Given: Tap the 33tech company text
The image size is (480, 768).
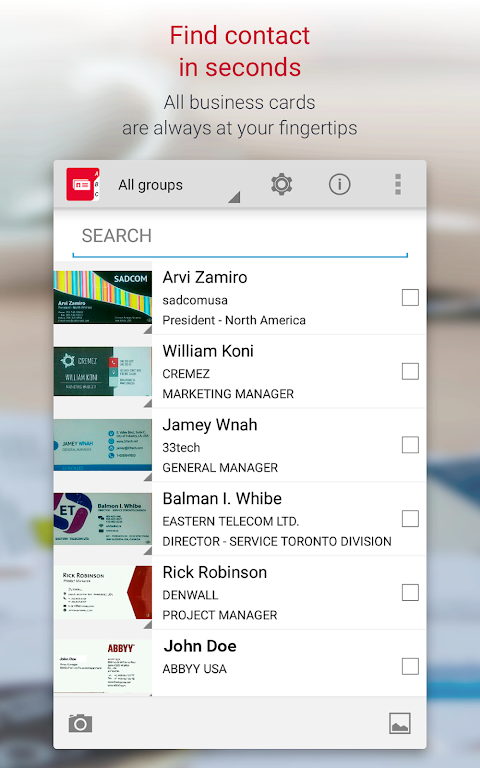Looking at the screenshot, I should [181, 447].
